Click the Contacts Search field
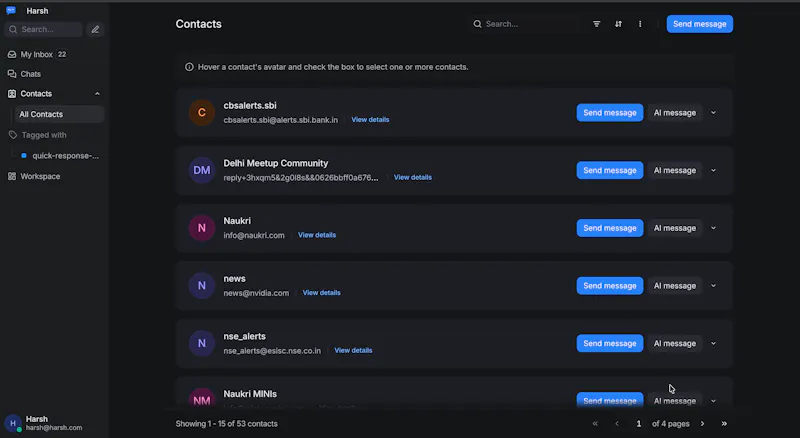 (x=526, y=24)
